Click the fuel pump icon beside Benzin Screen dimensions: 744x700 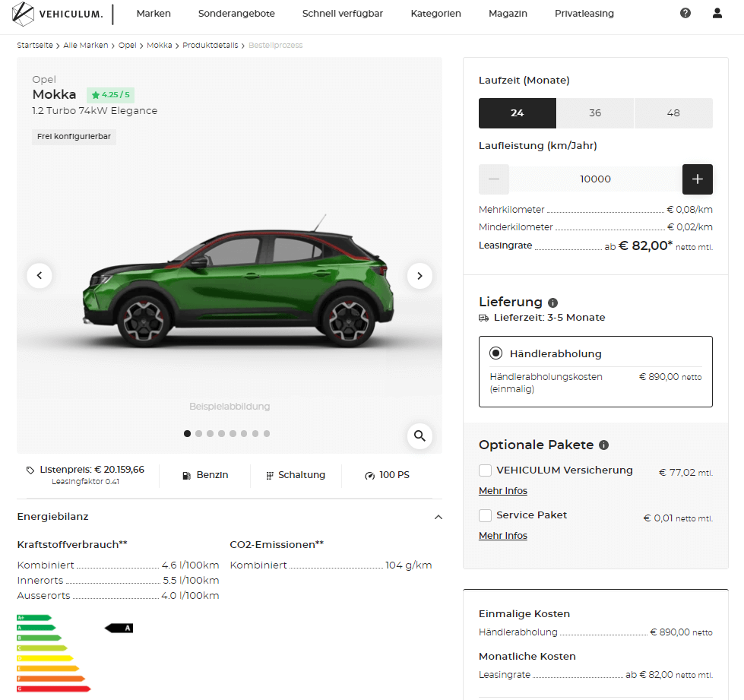click(187, 475)
